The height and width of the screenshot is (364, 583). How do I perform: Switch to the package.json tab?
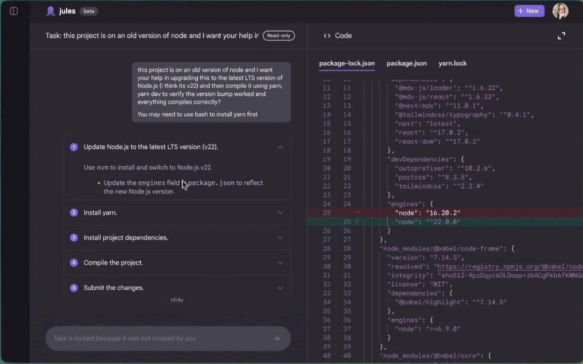coord(407,63)
